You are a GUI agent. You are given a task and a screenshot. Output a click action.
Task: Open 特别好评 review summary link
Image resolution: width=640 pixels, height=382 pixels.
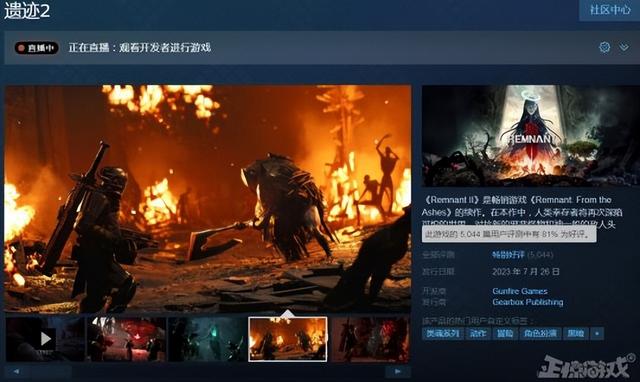508,255
